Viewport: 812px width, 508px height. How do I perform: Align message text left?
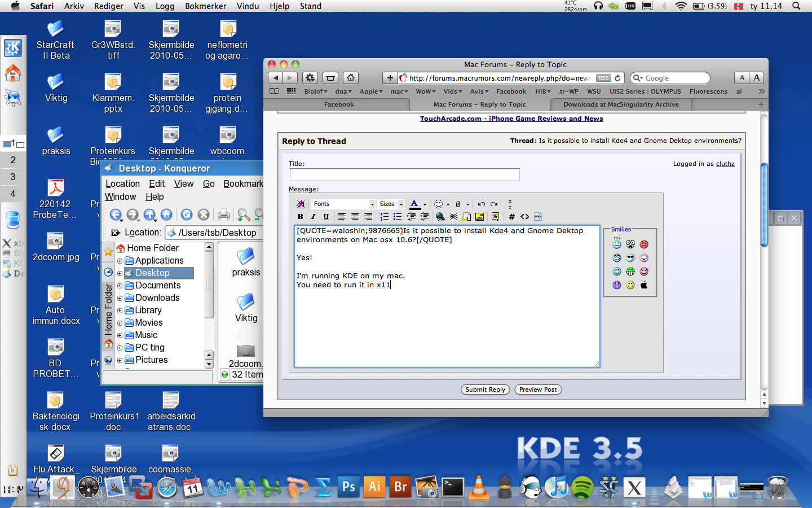[x=342, y=217]
